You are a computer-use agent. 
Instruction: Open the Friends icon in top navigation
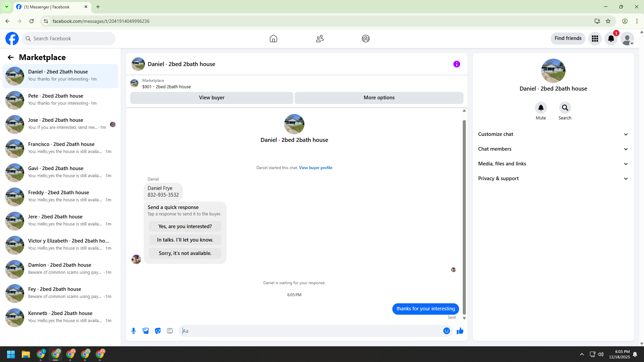coord(320,39)
